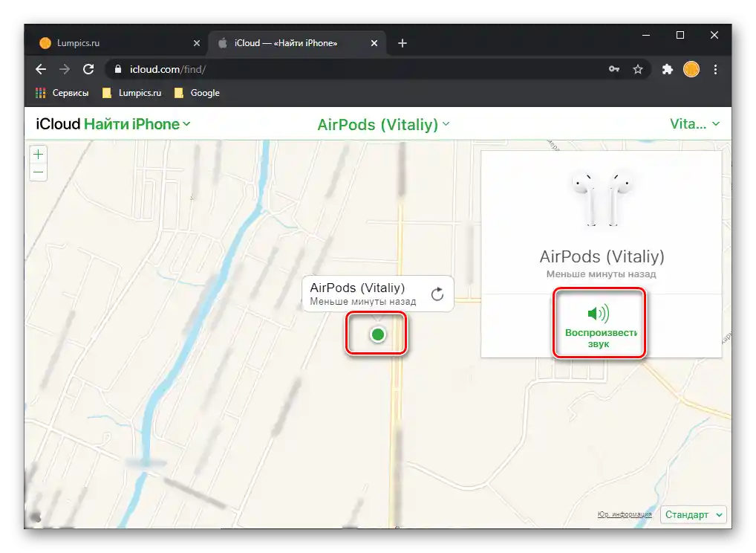Zoom out on the map
Screen dimensions: 756x553
[x=38, y=172]
